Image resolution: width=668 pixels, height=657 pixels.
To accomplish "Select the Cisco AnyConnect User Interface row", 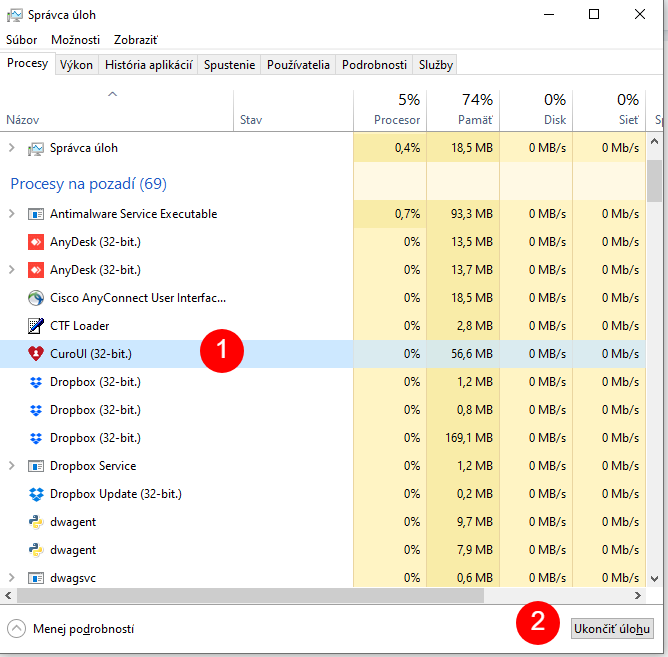I will 322,298.
